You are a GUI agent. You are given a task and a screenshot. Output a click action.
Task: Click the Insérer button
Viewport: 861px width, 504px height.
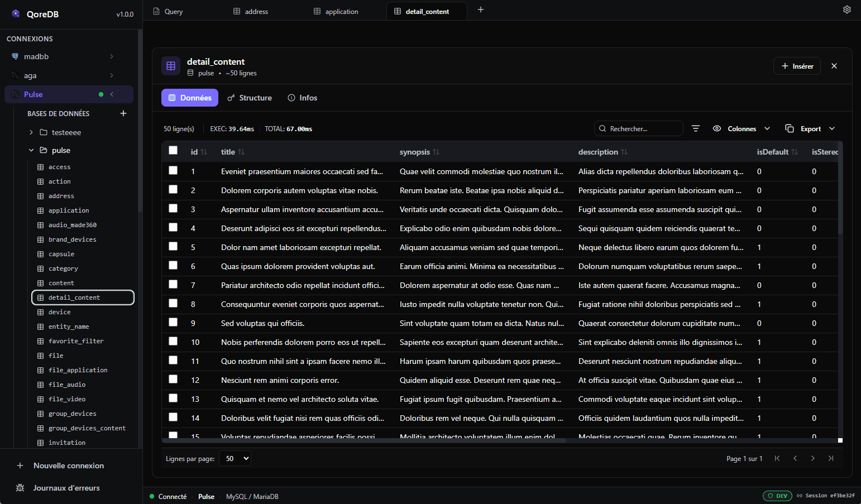coord(797,66)
